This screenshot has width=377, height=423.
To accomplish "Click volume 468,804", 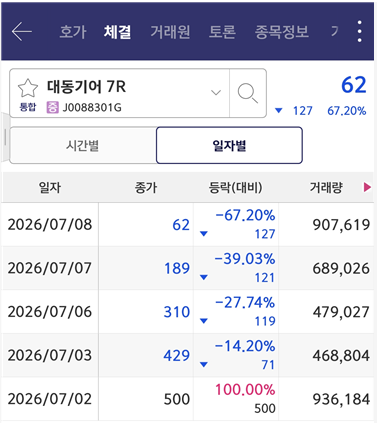I will point(341,356).
